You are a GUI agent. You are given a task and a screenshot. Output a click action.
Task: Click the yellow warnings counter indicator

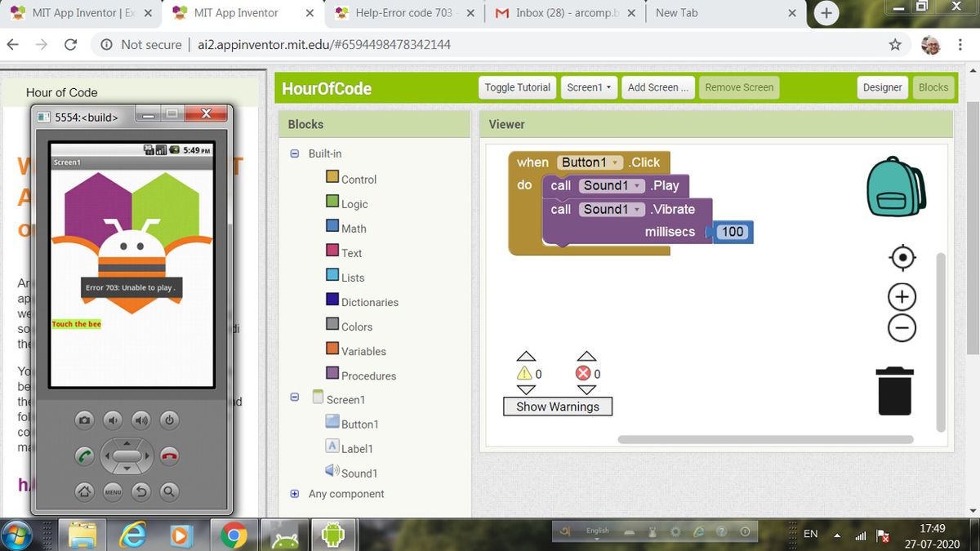[526, 373]
